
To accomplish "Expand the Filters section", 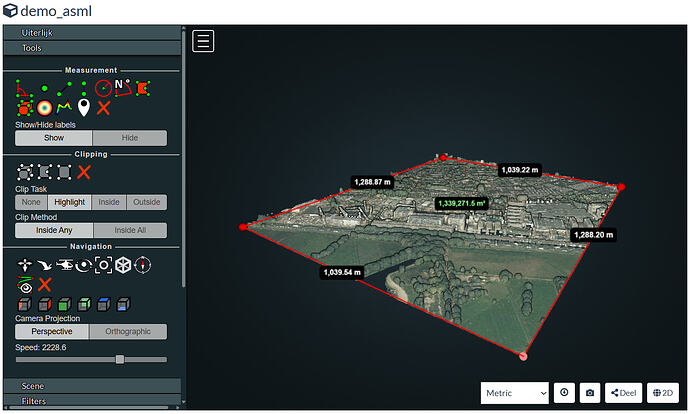I will (92, 401).
